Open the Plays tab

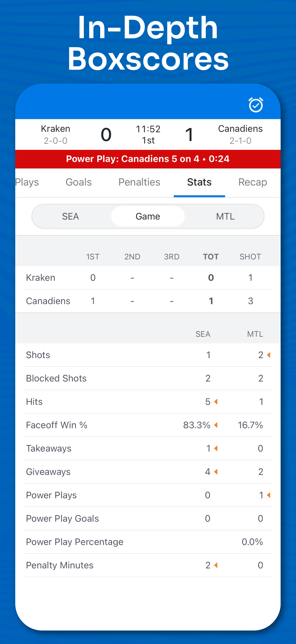click(x=27, y=182)
